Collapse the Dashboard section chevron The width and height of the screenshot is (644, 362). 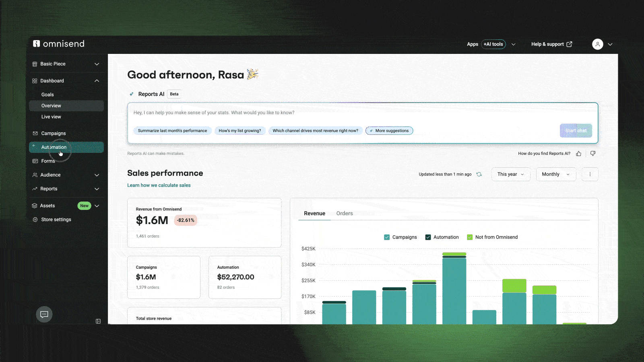point(97,81)
